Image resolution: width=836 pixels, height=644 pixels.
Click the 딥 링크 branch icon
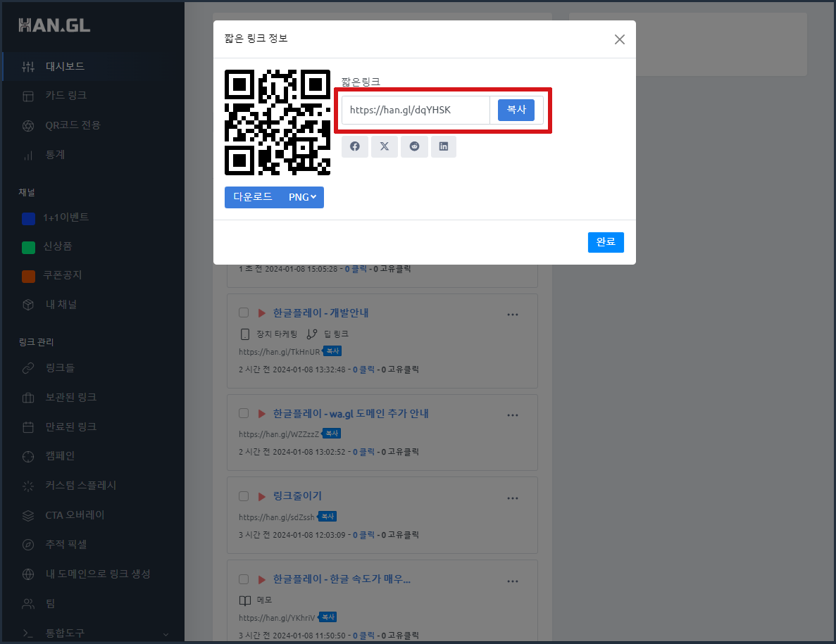(312, 334)
